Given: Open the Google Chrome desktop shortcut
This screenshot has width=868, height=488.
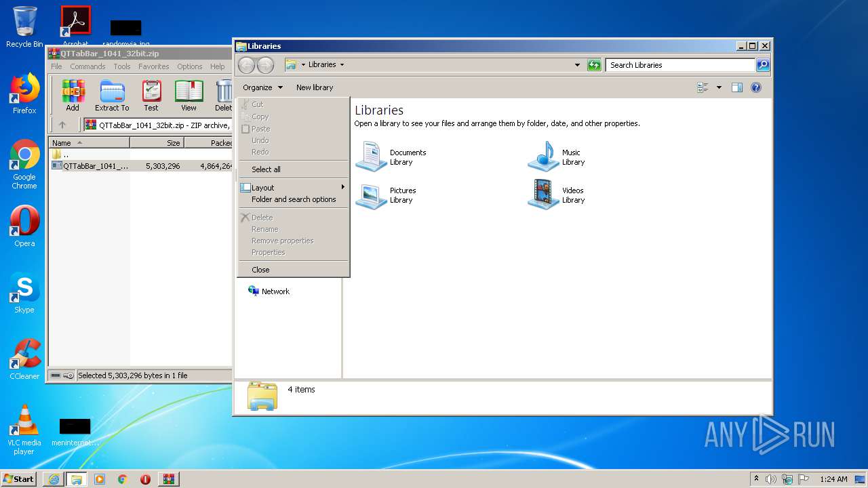Looking at the screenshot, I should 24,164.
